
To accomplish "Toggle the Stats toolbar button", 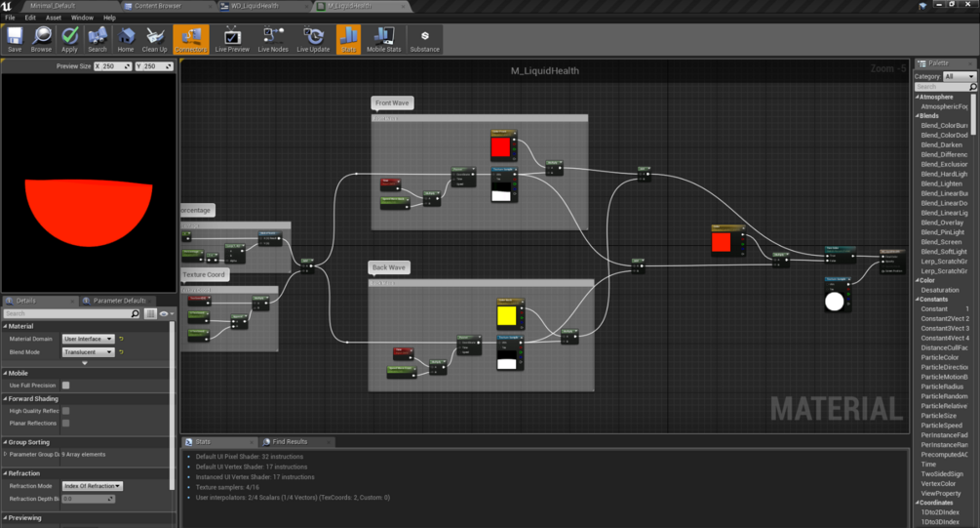I will point(348,39).
